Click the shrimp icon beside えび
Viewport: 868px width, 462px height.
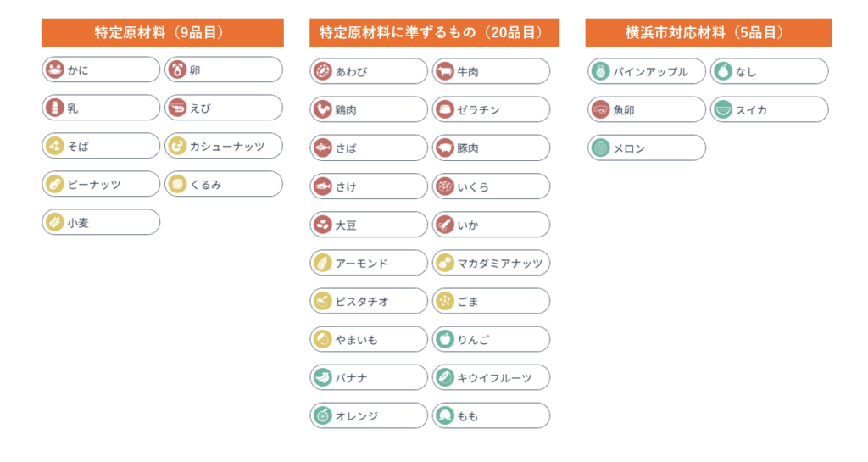pyautogui.click(x=176, y=108)
